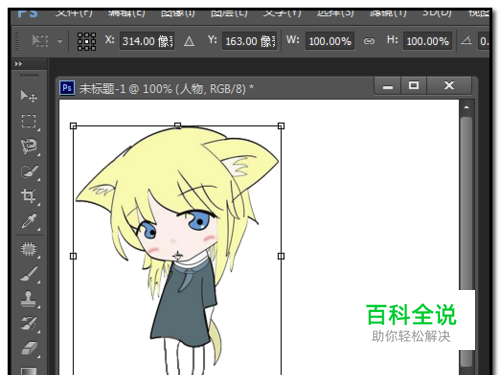Click the transform center reference point

pos(178,256)
